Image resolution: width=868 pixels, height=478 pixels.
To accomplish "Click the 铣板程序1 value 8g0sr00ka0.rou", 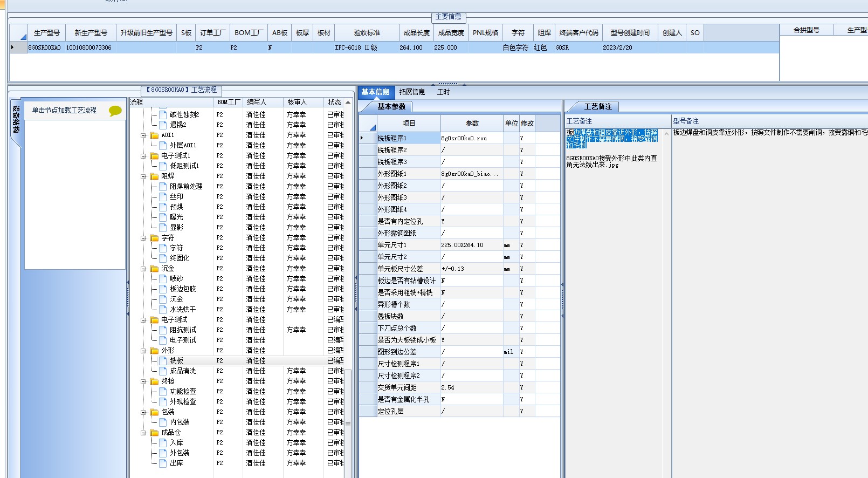I will point(472,138).
